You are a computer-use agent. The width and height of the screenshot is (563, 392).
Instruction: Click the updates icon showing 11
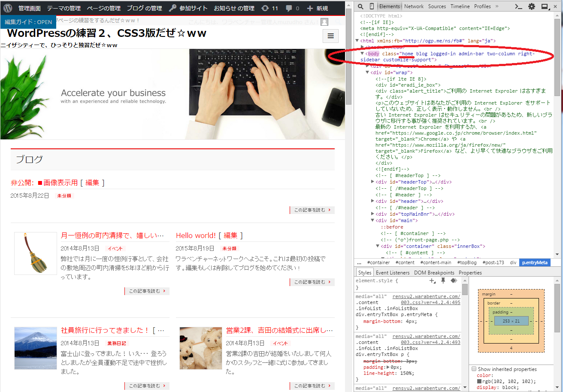265,8
